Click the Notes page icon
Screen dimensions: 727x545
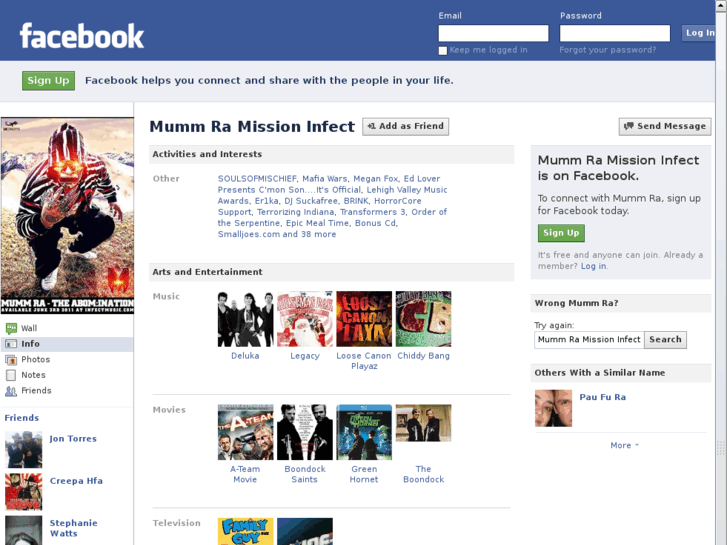coord(11,375)
